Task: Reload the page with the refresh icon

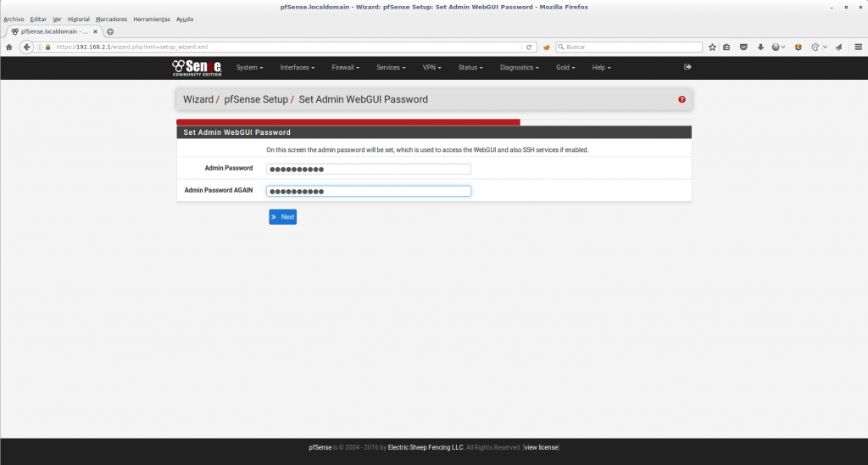Action: (x=530, y=47)
